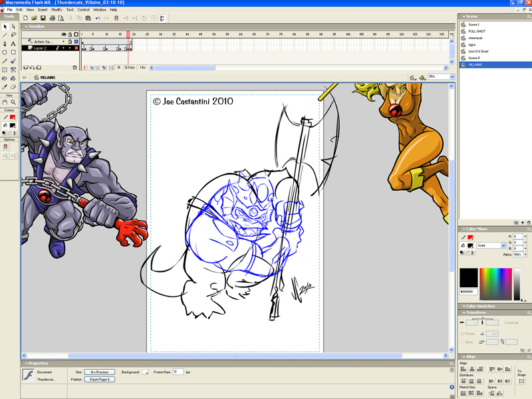
Task: Select the Fill Transform tool
Action: [13, 70]
